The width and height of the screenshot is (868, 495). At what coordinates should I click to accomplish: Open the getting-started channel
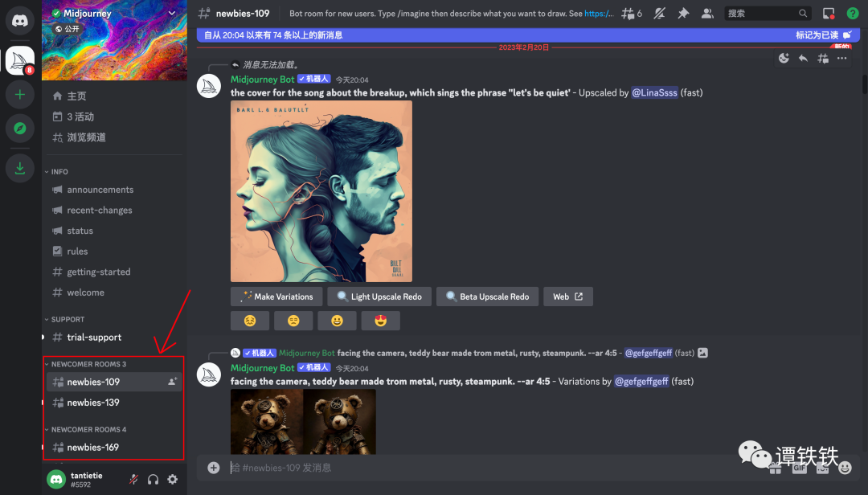coord(115,272)
